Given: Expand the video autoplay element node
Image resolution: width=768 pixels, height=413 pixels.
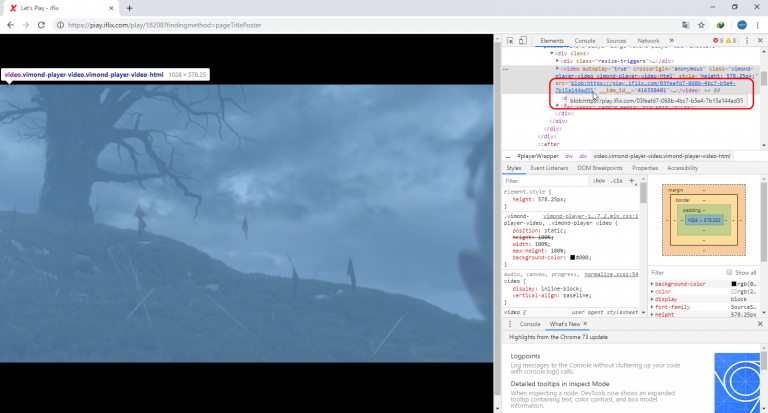Looking at the screenshot, I should point(557,69).
